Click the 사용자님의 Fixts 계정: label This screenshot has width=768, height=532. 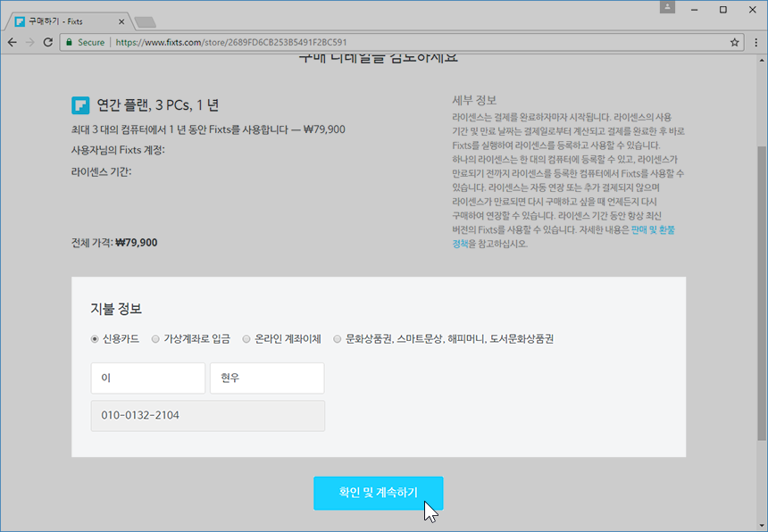118,150
